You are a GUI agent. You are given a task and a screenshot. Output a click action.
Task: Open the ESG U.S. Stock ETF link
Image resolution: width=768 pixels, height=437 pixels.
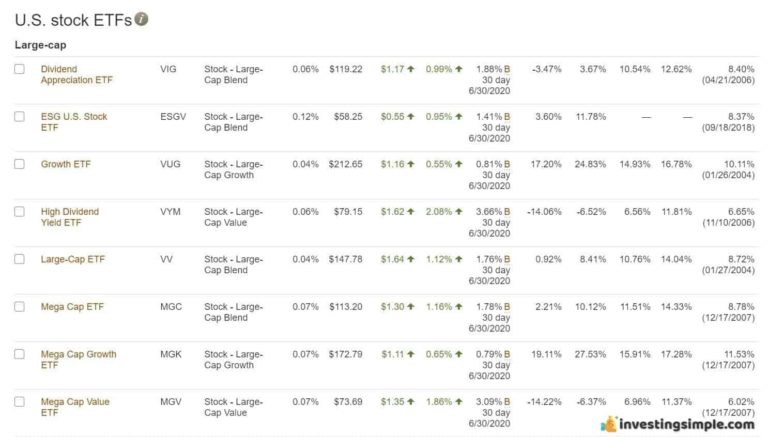[73, 122]
